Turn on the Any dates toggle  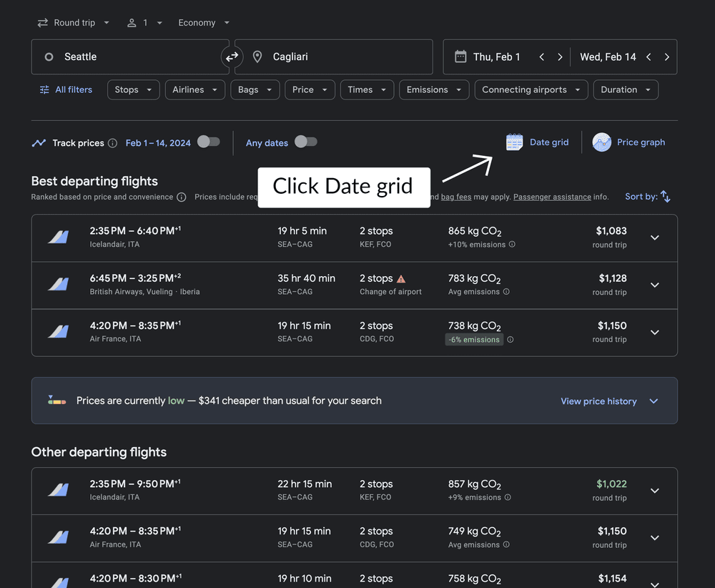306,142
